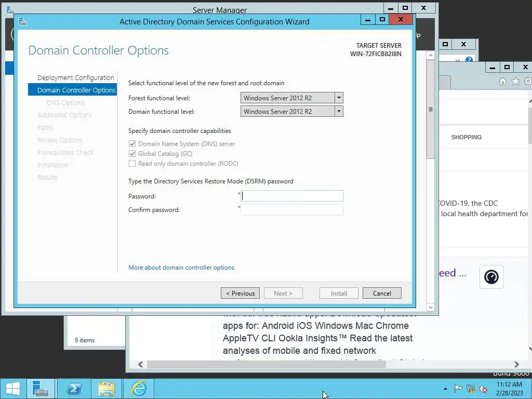
Task: Maximize the configuration wizard window
Action: (x=382, y=20)
